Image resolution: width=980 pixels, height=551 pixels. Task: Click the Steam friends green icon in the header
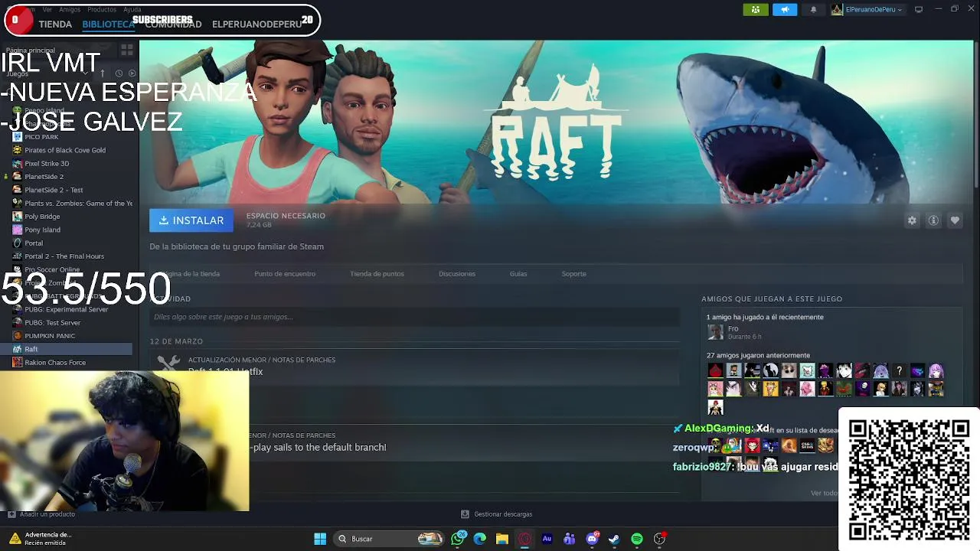[x=756, y=9]
